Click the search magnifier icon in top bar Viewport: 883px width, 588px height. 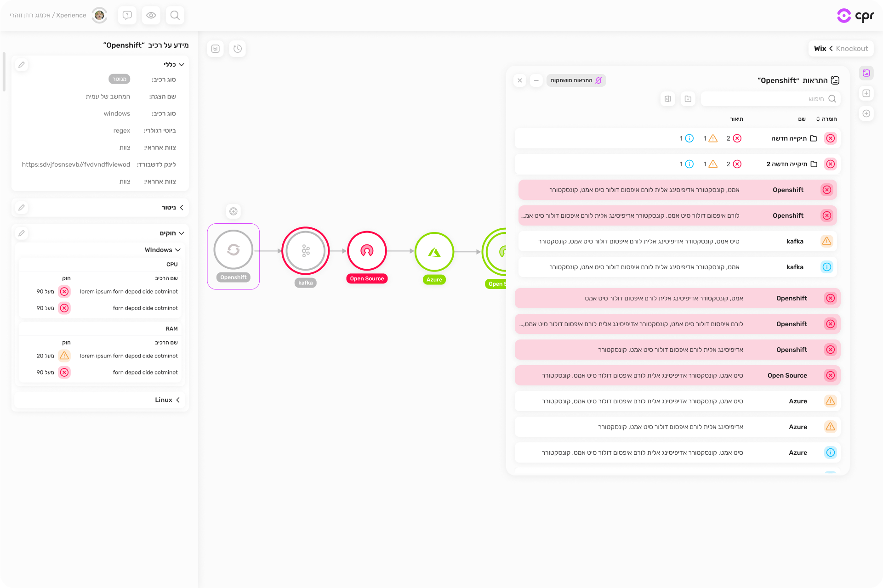click(175, 15)
